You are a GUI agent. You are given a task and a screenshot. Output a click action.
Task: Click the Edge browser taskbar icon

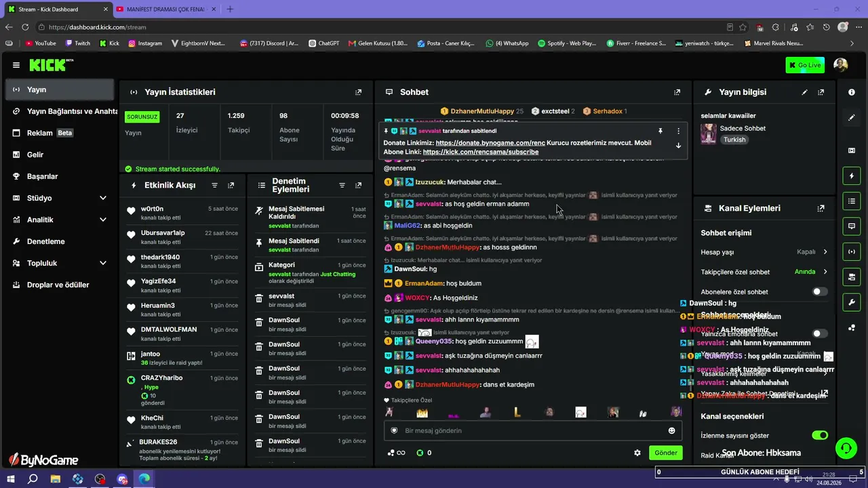(x=144, y=479)
